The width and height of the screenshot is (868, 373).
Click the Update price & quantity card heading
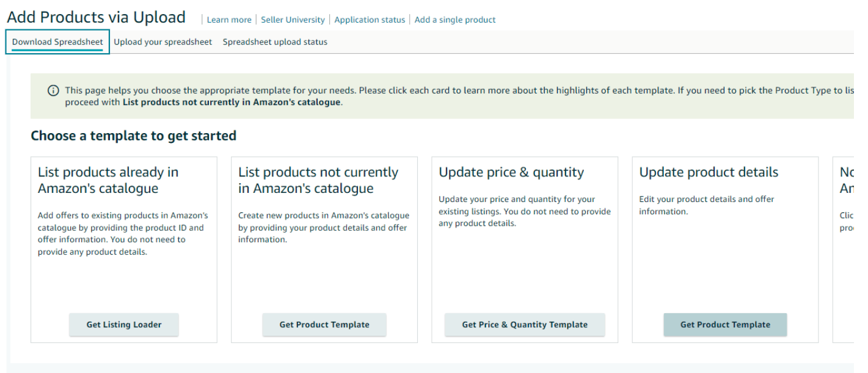pos(511,172)
